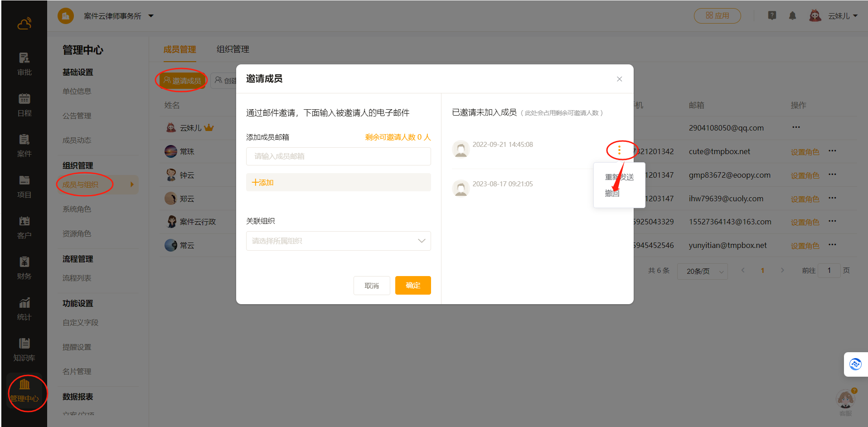Expand the 请选择所属组织 dropdown
This screenshot has height=427, width=868.
(338, 241)
